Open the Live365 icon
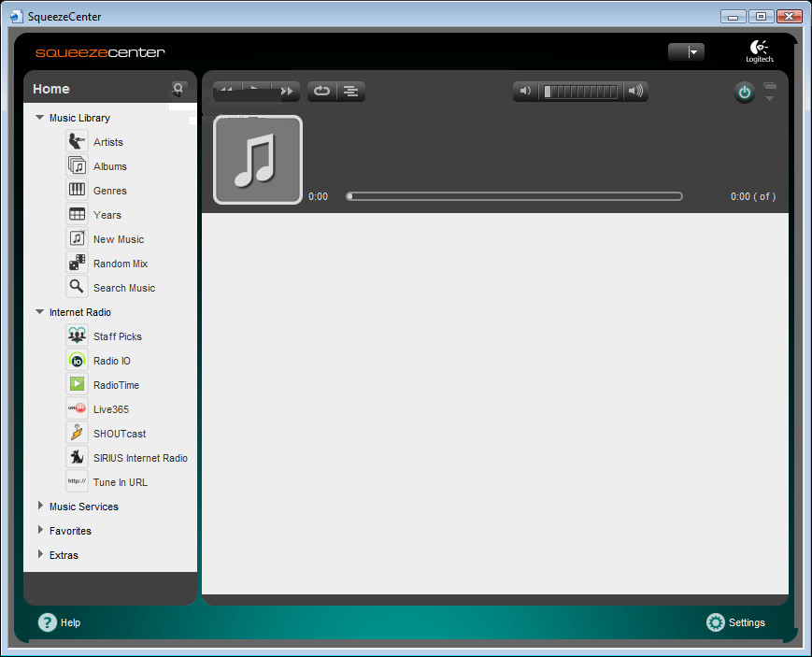The width and height of the screenshot is (812, 657). click(77, 409)
